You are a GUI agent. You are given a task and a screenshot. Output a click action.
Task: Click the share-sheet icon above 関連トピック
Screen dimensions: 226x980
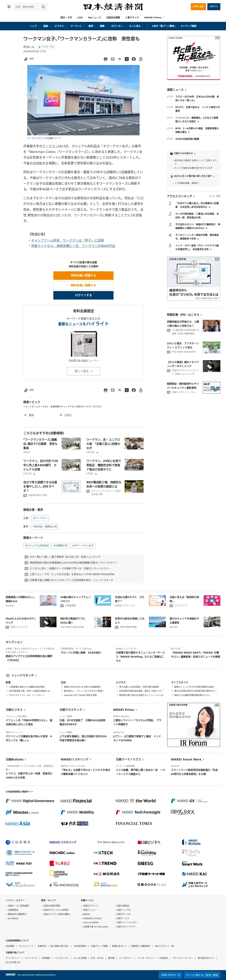pos(141,390)
